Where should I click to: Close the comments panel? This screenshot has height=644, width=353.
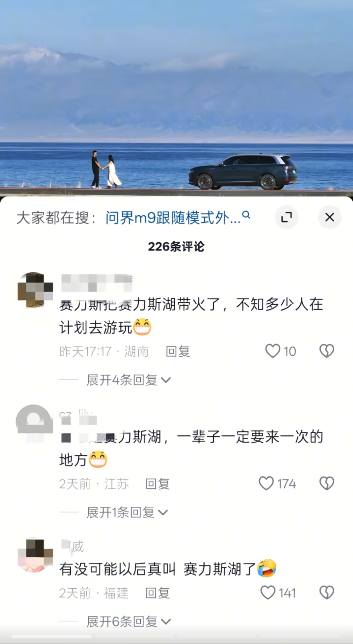click(x=329, y=217)
